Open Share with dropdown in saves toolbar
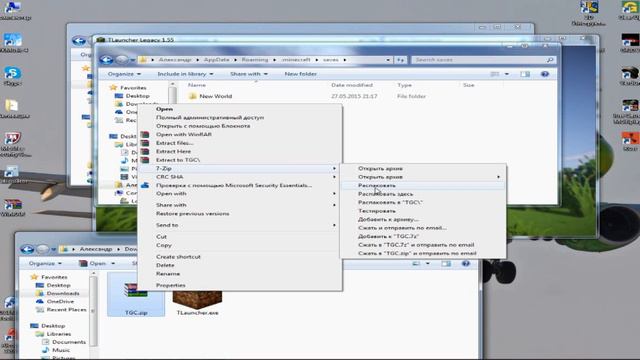Viewport: 640px width, 360px height. coord(249,74)
